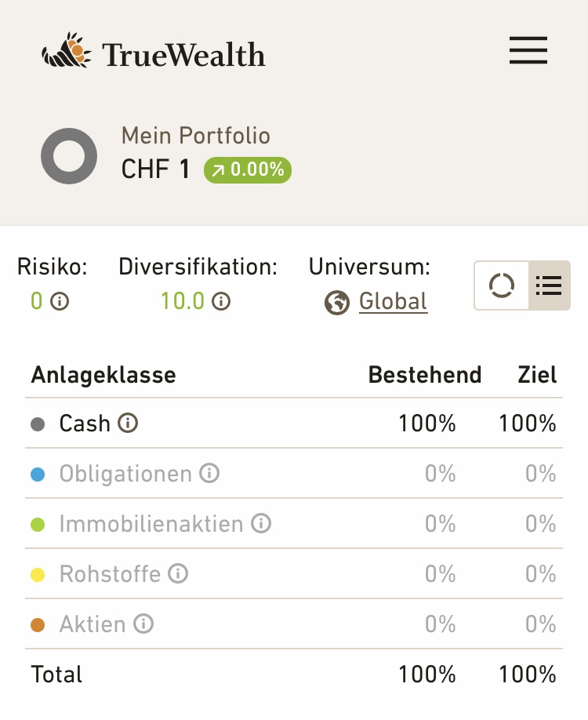Click the blue Obligationen color dot

point(38,475)
